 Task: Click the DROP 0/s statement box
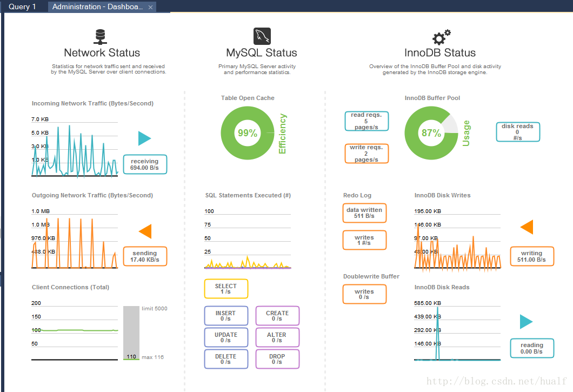click(277, 359)
